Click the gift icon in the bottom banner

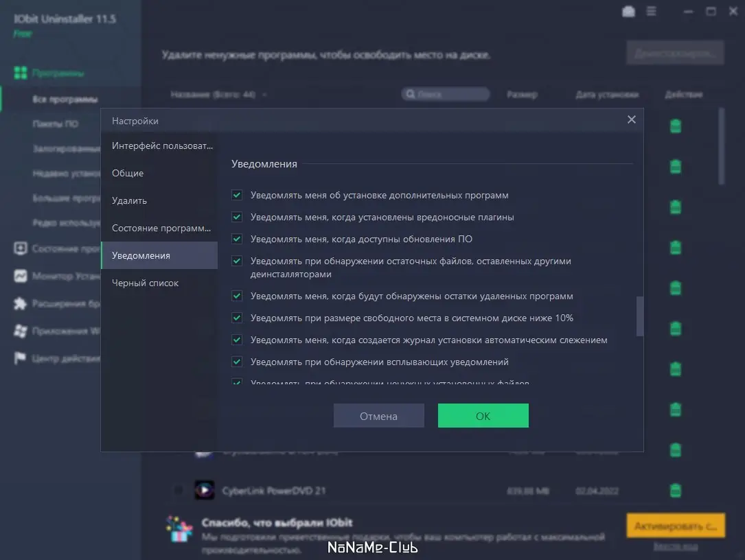point(179,530)
